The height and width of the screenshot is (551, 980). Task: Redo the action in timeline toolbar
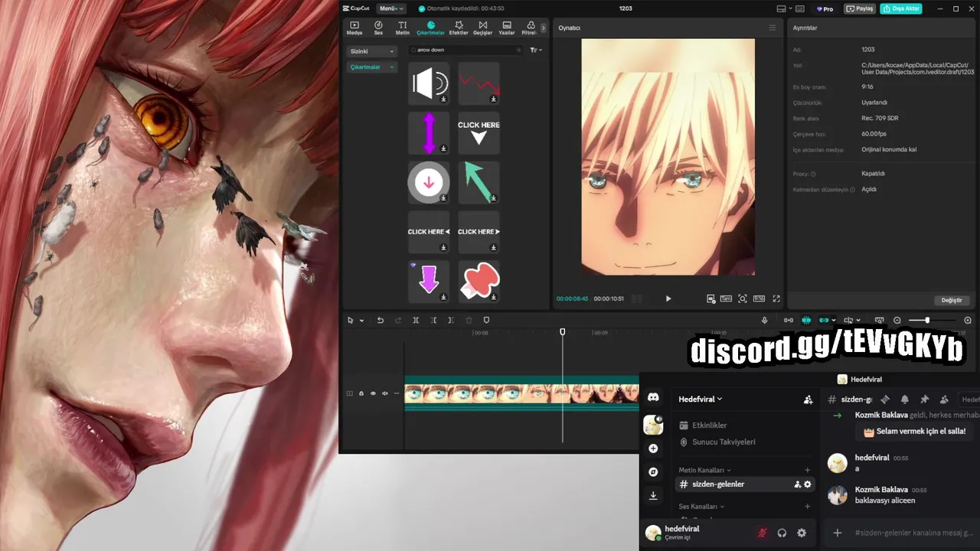[x=398, y=320]
